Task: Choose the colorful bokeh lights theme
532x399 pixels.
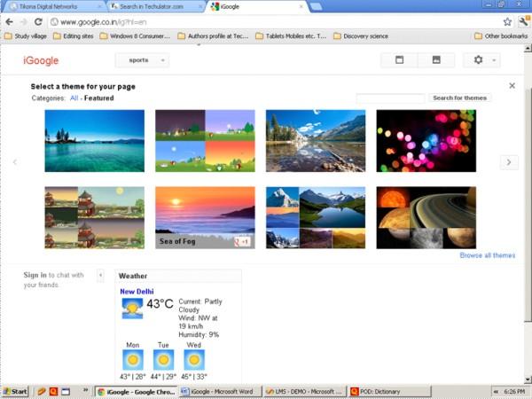Action: point(426,141)
